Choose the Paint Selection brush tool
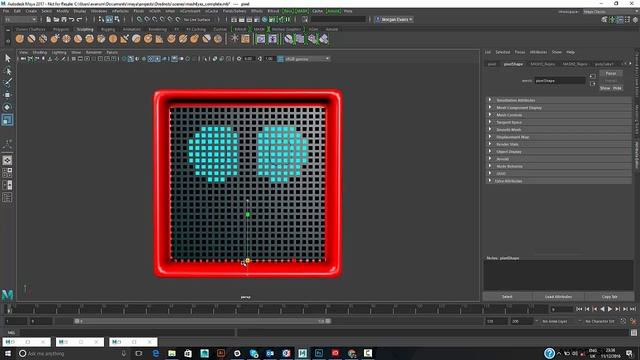This screenshot has width=640, height=360. point(7,82)
